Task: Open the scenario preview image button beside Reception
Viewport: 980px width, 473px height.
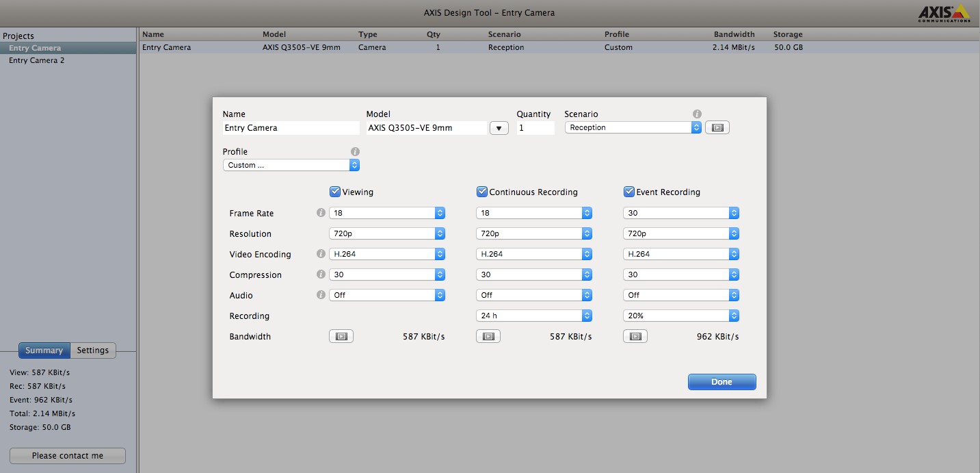Action: [x=717, y=127]
